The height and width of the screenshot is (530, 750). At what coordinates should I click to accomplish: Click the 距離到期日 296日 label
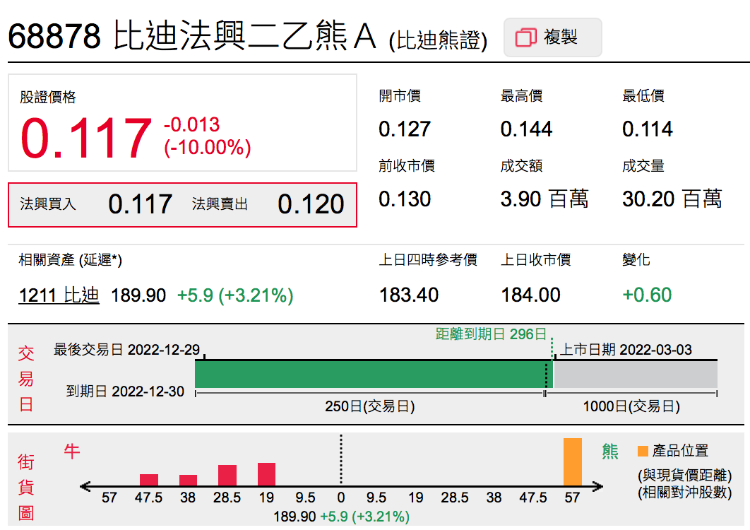point(491,334)
